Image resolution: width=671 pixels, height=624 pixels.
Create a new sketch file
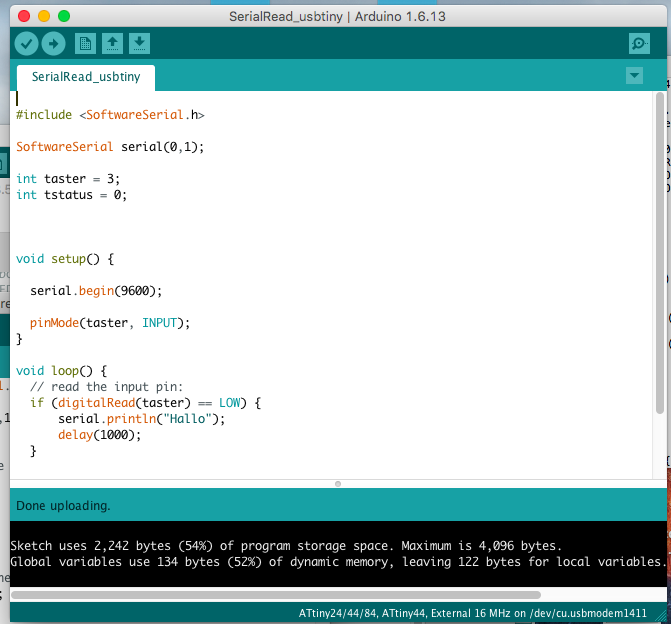coord(85,44)
